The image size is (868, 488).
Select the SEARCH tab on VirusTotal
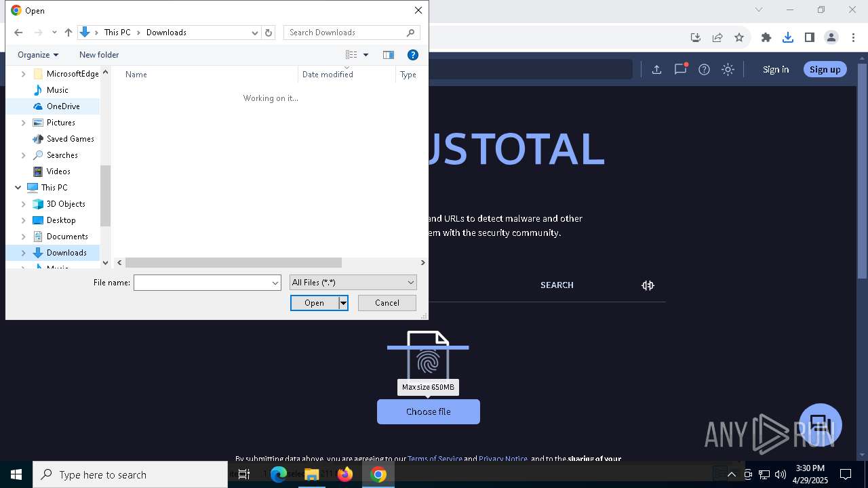click(x=557, y=285)
